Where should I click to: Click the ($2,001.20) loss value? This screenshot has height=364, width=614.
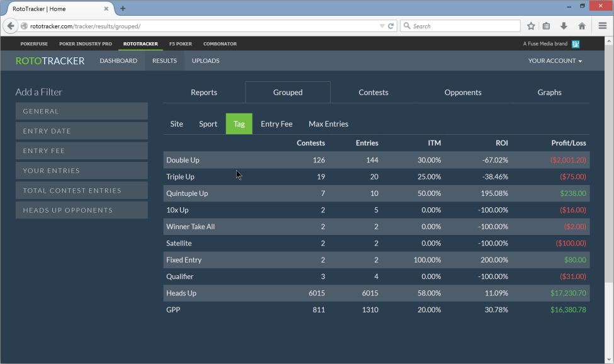pos(568,160)
